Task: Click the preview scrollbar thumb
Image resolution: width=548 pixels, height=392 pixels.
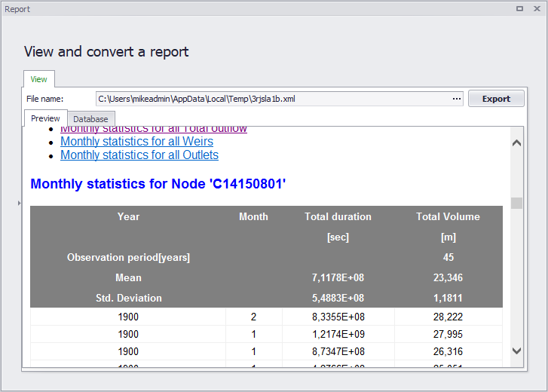Action: click(x=516, y=203)
